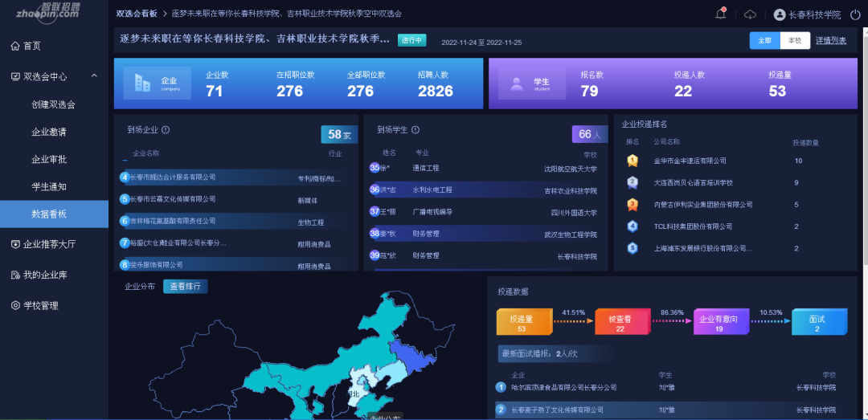Click the info icon next to 到场企业

[x=166, y=129]
